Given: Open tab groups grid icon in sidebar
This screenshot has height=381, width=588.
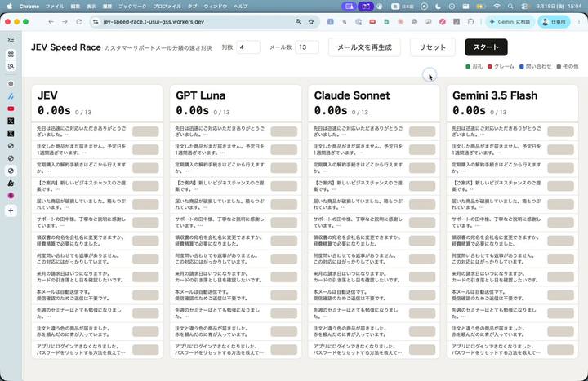Looking at the screenshot, I should click(x=11, y=55).
